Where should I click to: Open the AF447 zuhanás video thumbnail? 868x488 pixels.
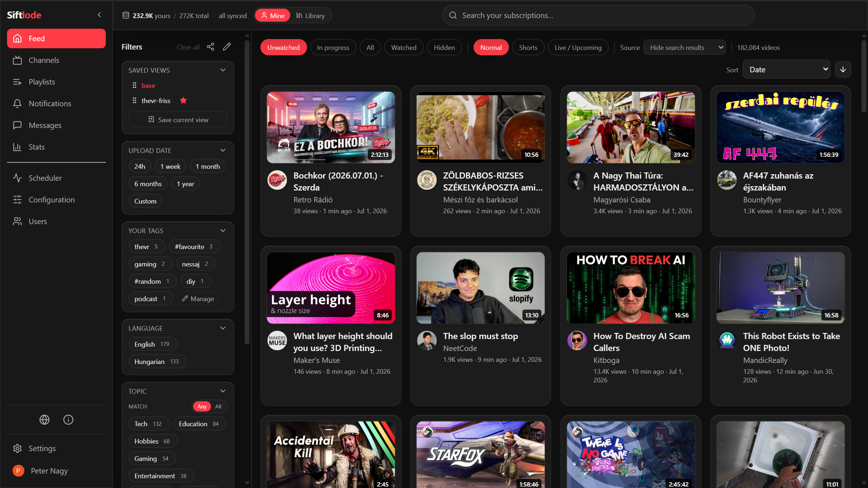780,127
